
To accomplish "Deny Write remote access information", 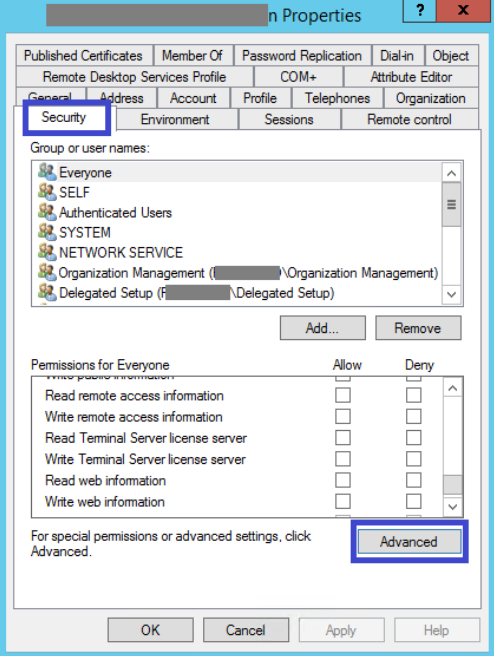I will 413,416.
